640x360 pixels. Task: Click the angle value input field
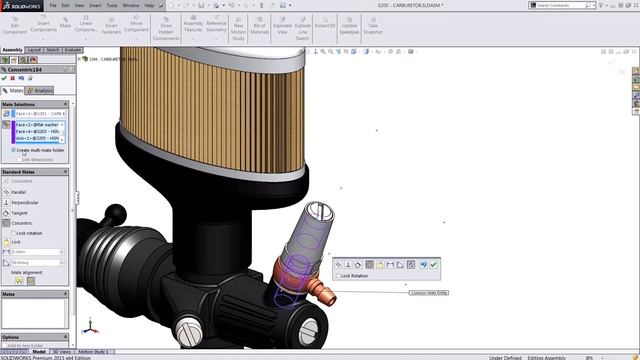pyautogui.click(x=36, y=263)
